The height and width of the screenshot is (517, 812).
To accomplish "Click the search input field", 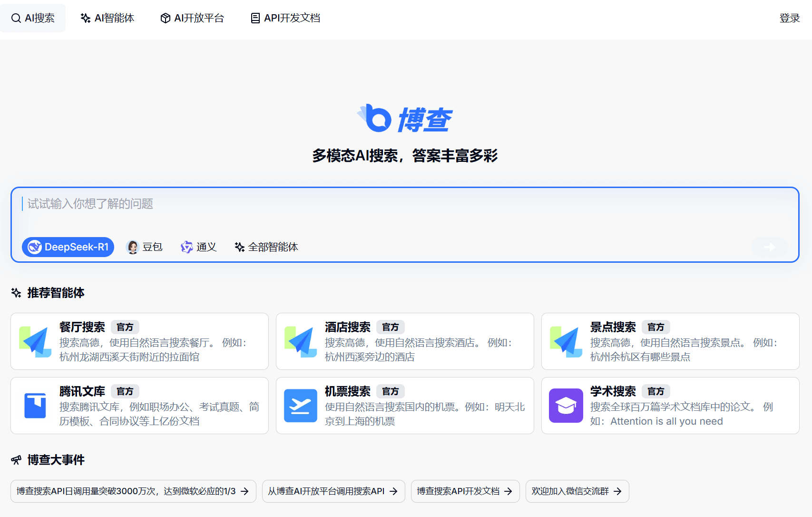I will point(238,204).
